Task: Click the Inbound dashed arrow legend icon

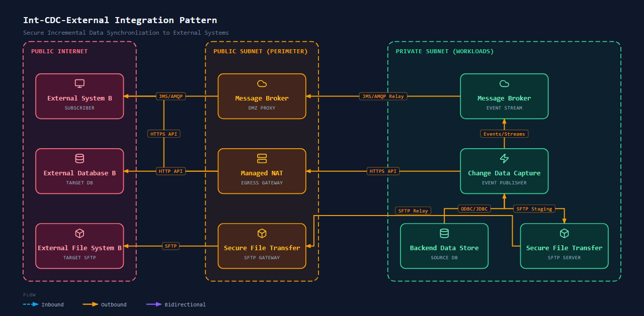Action: (31, 304)
